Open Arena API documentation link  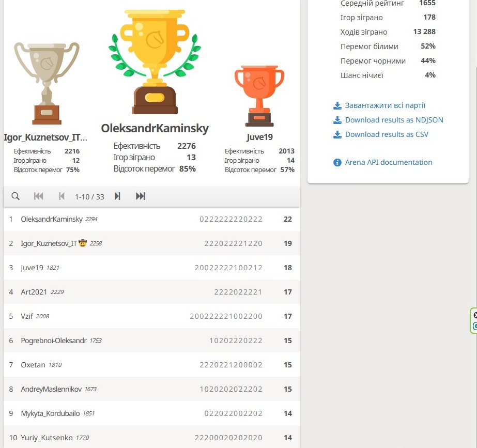389,162
